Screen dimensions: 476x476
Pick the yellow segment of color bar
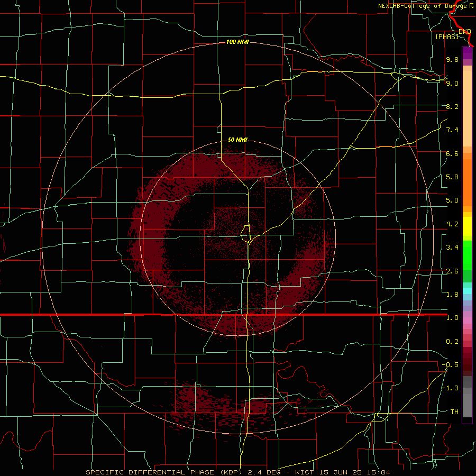(x=467, y=226)
